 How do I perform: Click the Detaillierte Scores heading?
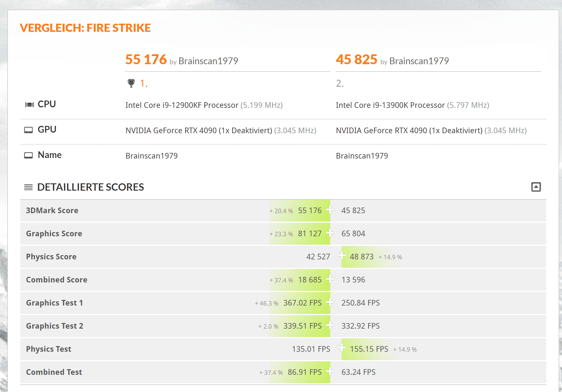tap(90, 187)
